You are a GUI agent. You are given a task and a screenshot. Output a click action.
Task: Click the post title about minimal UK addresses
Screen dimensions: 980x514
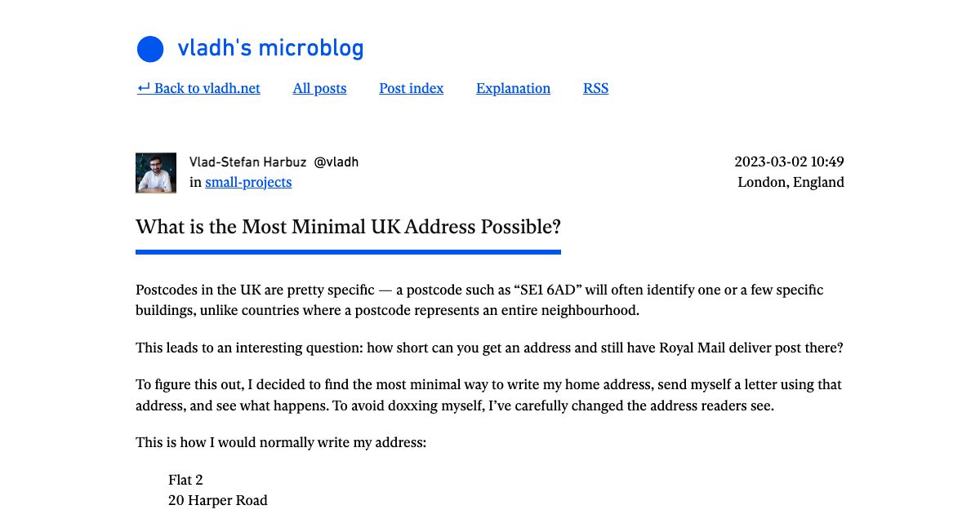pyautogui.click(x=349, y=227)
